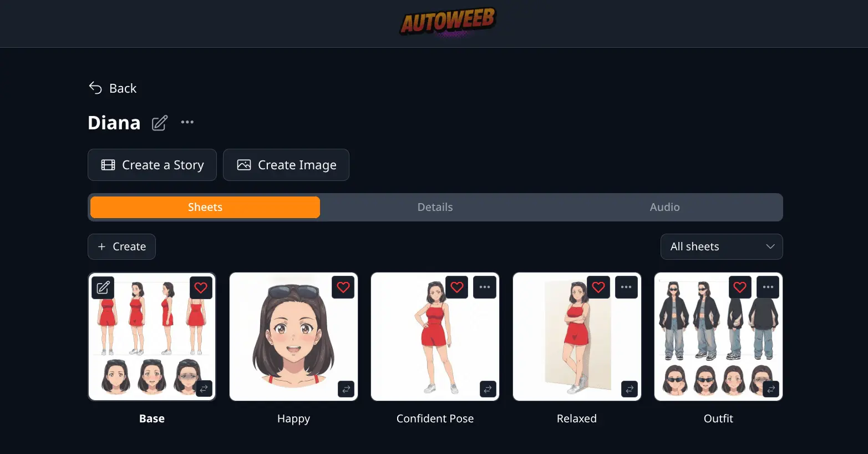Go back using the Back link

[x=113, y=88]
